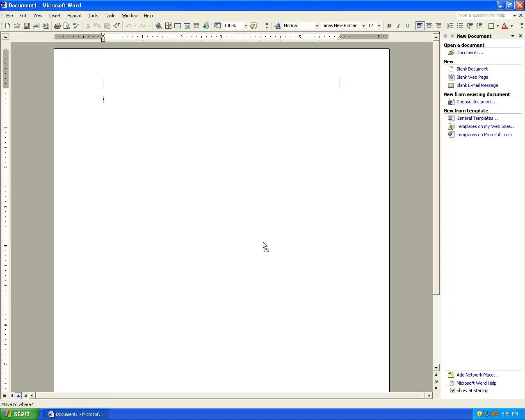Screen dimensions: 525x420
Task: Click the Decrease Indent icon
Action: click(x=469, y=26)
